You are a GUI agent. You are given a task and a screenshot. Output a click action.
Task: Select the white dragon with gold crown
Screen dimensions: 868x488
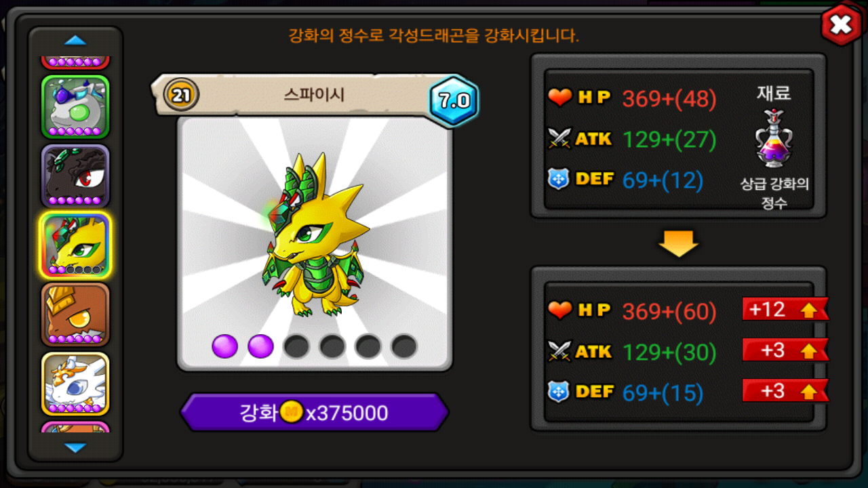point(75,384)
